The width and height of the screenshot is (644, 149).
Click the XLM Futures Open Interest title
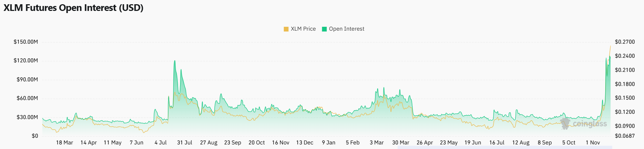tap(73, 8)
